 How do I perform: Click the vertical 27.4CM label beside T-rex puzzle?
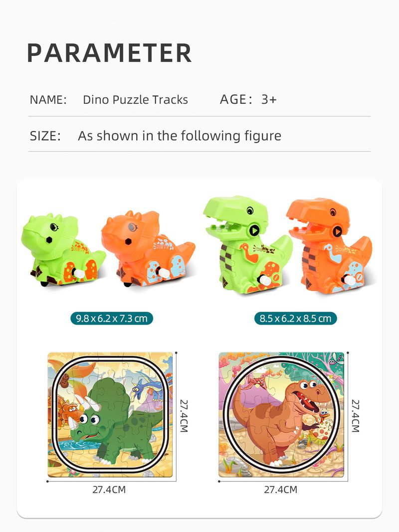(355, 416)
